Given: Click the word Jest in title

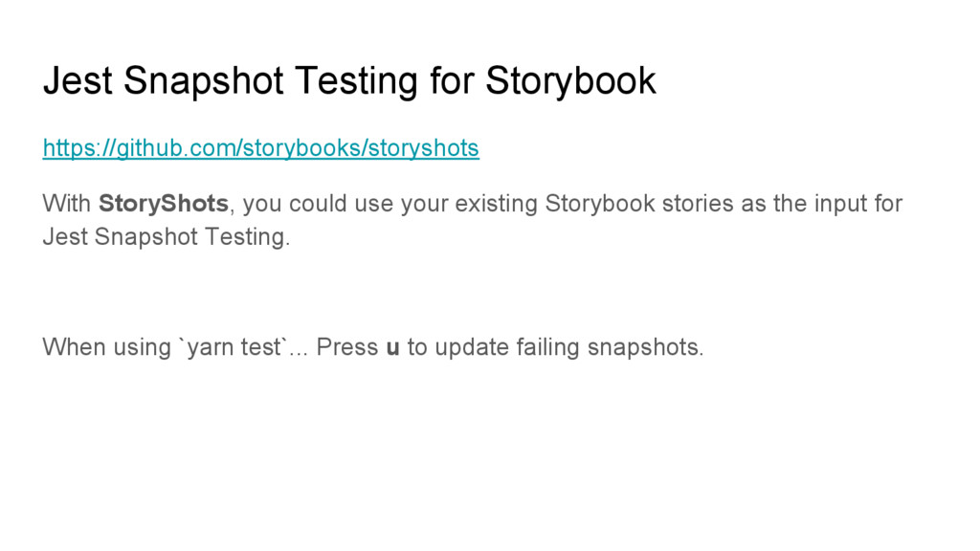Looking at the screenshot, I should coord(78,81).
